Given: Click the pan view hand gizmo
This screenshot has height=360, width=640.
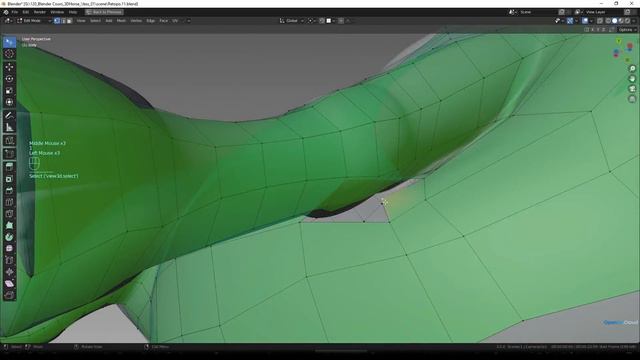Looking at the screenshot, I should 632,79.
